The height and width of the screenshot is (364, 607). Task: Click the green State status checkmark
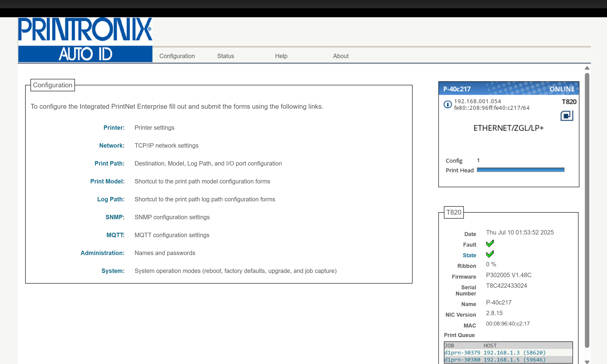490,254
